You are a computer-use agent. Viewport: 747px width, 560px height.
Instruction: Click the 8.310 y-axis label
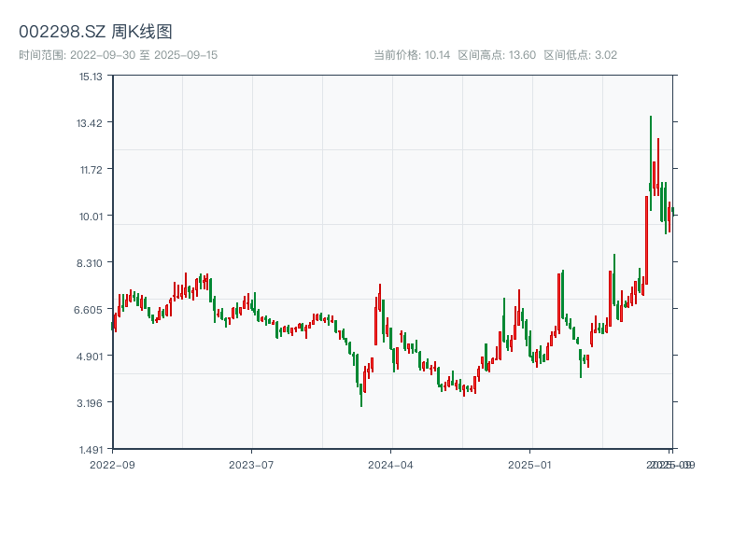(90, 263)
